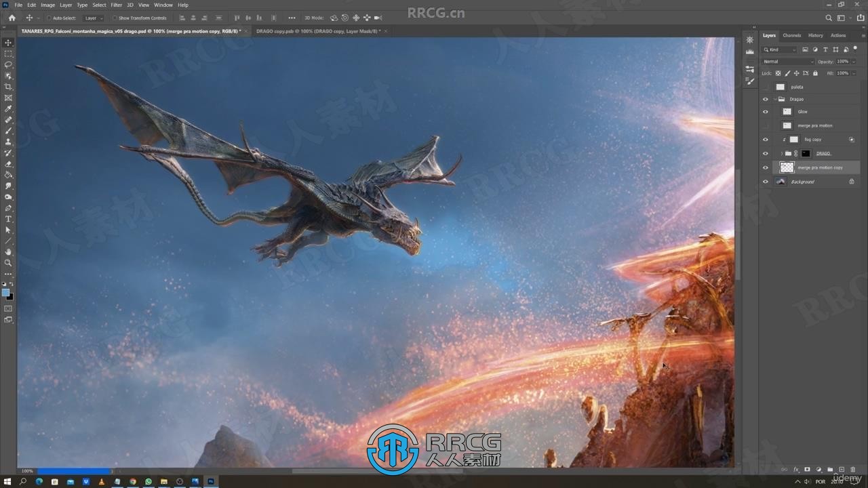
Task: Open the Brush Settings panel icon
Action: point(750,81)
